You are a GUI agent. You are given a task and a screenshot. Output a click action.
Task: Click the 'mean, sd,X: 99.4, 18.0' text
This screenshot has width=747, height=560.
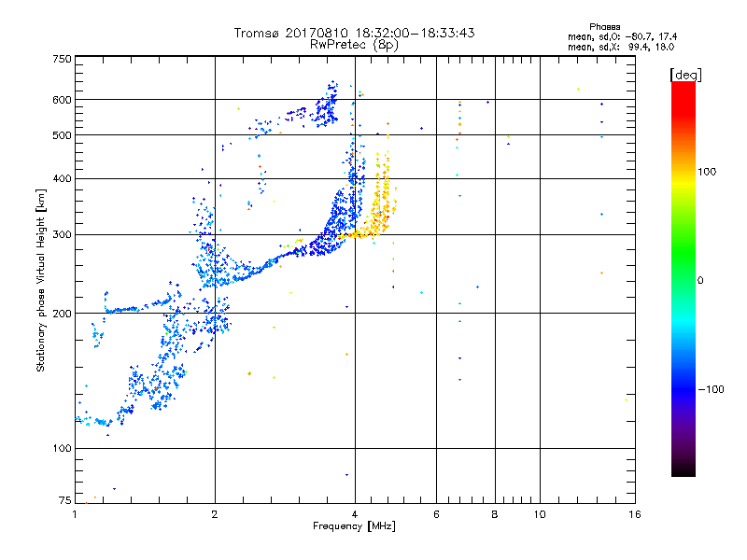pyautogui.click(x=621, y=47)
